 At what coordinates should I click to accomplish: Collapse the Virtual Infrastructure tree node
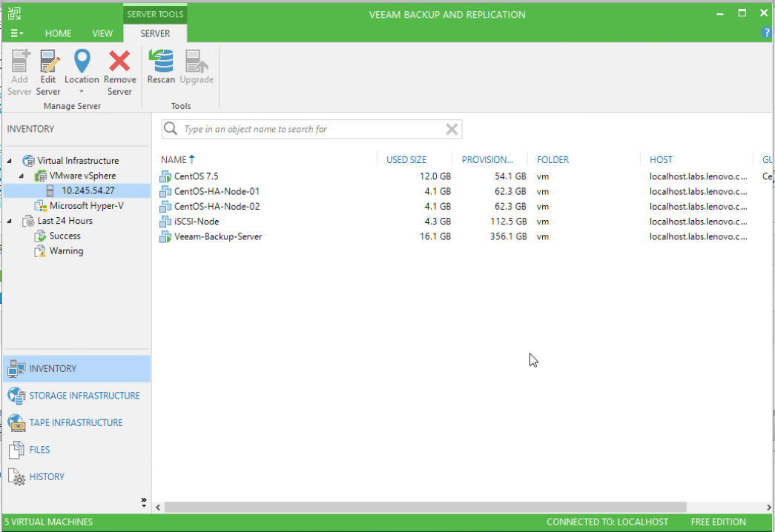[10, 161]
